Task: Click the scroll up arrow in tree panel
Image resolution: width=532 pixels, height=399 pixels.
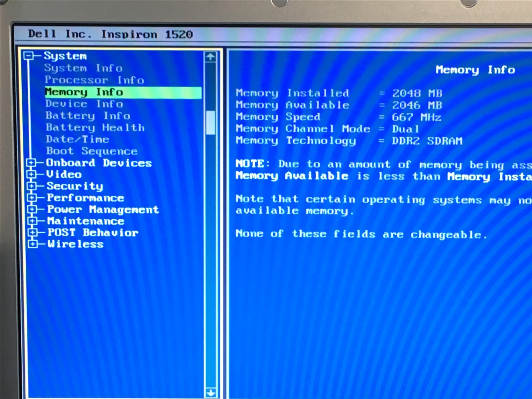Action: (x=210, y=57)
